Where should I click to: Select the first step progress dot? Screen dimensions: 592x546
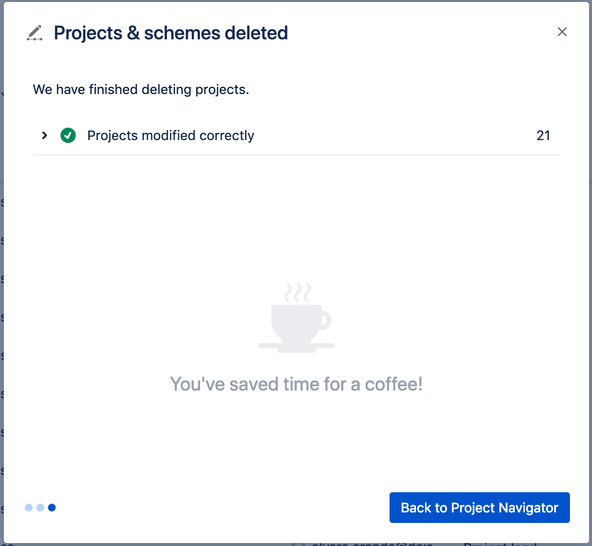pos(29,507)
